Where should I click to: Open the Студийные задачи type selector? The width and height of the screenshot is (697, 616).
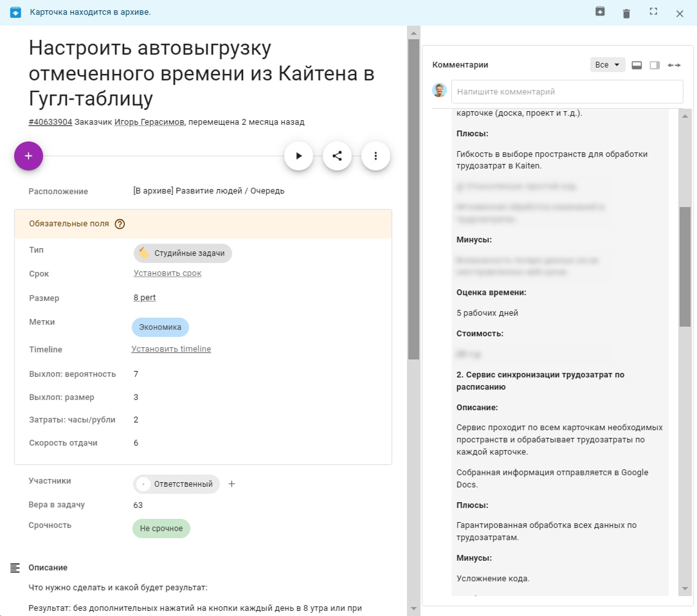pos(183,253)
